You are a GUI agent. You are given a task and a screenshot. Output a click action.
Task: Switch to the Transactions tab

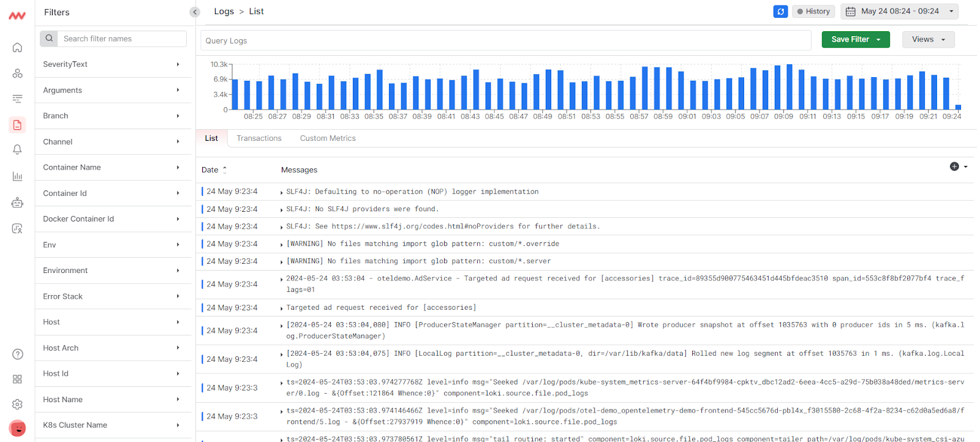pos(259,138)
